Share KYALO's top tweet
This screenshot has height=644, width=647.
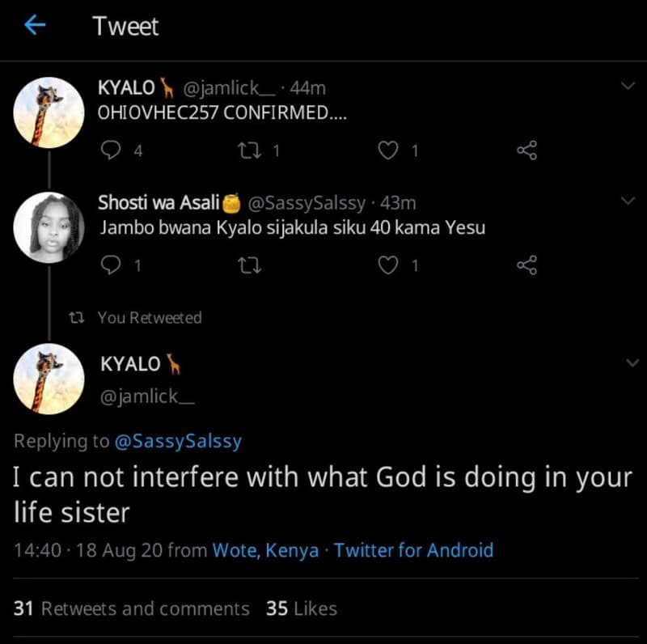(x=526, y=150)
